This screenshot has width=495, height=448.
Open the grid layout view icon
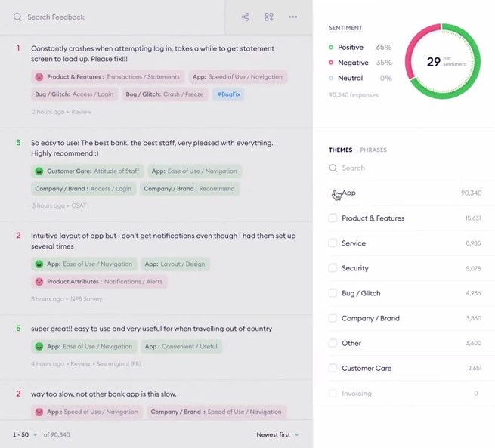coord(269,17)
